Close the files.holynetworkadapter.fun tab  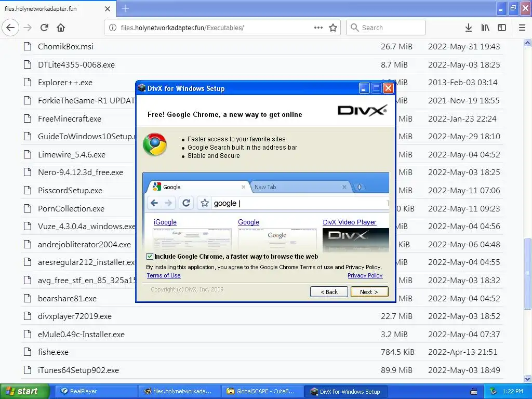pyautogui.click(x=108, y=9)
